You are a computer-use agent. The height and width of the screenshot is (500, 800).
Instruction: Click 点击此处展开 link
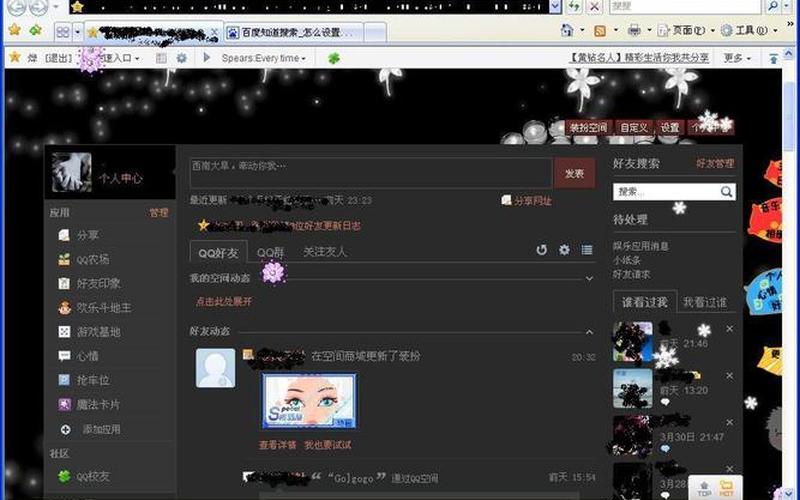click(x=224, y=302)
